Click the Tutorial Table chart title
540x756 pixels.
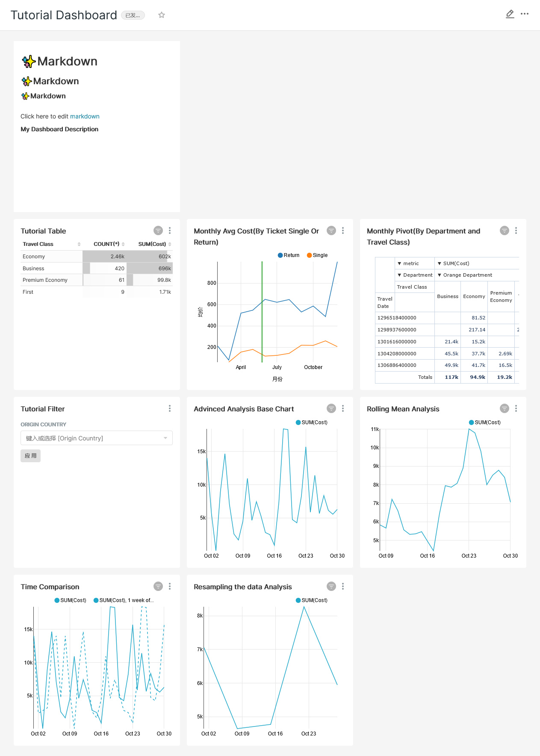click(x=43, y=231)
